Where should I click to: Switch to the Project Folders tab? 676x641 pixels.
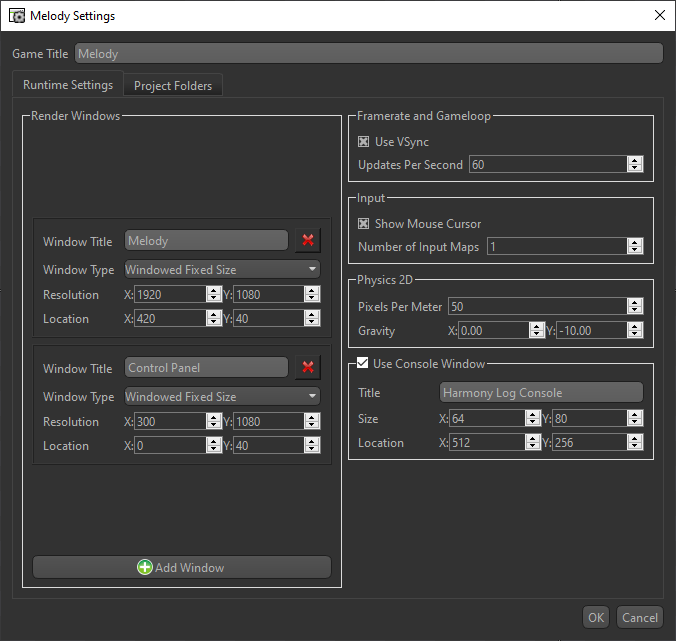(x=173, y=86)
